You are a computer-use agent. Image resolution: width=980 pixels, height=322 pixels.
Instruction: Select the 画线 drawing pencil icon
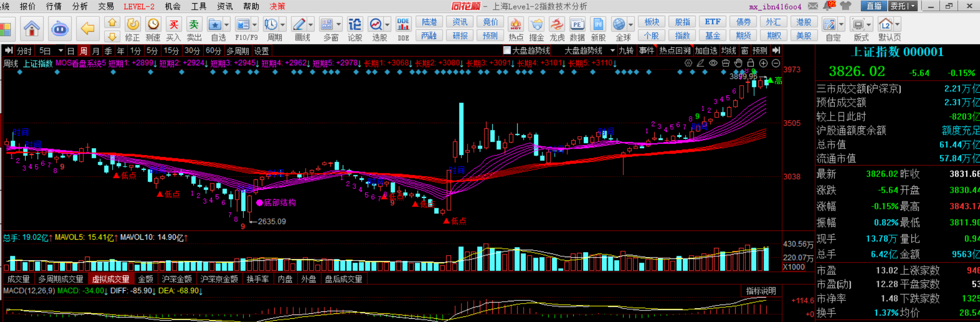pyautogui.click(x=299, y=24)
